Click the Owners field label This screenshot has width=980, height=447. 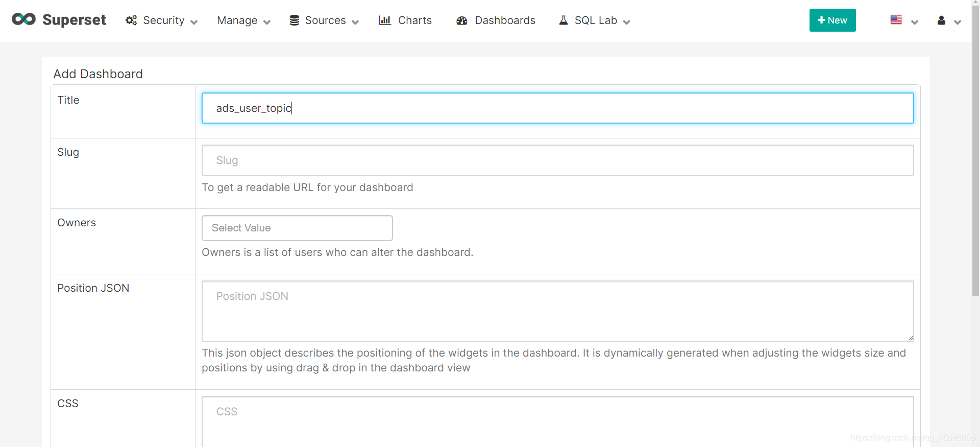coord(77,223)
